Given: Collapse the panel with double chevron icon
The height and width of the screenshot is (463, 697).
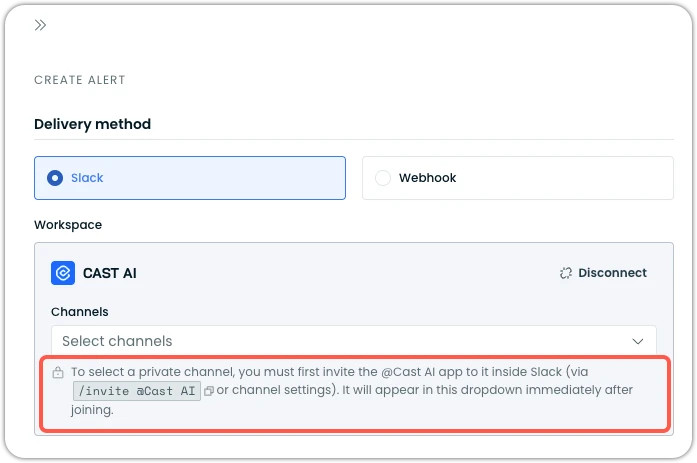Looking at the screenshot, I should [40, 25].
